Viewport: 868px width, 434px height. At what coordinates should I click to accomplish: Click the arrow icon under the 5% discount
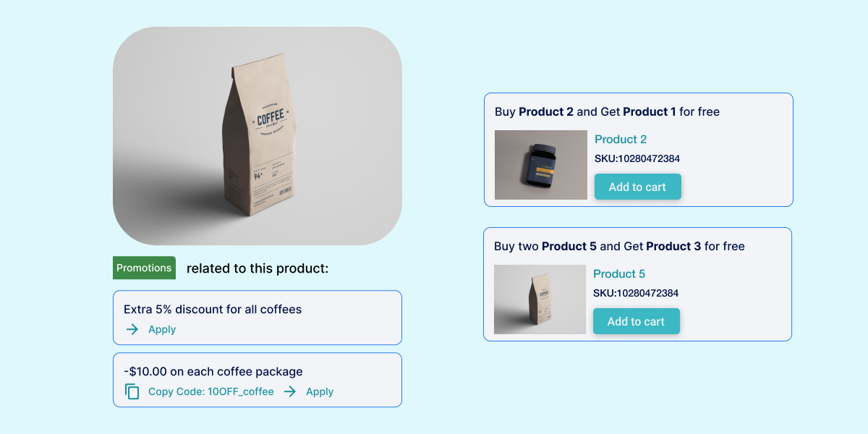(132, 329)
